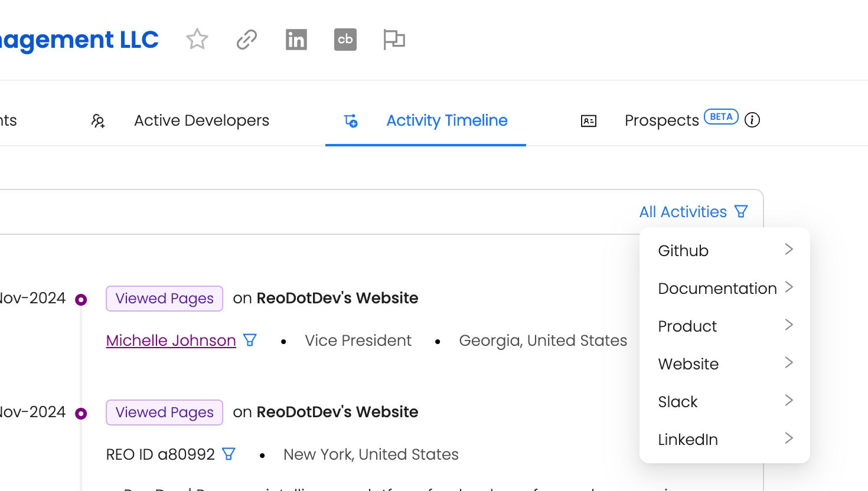868x491 pixels.
Task: Expand the Product filter submenu
Action: [725, 326]
